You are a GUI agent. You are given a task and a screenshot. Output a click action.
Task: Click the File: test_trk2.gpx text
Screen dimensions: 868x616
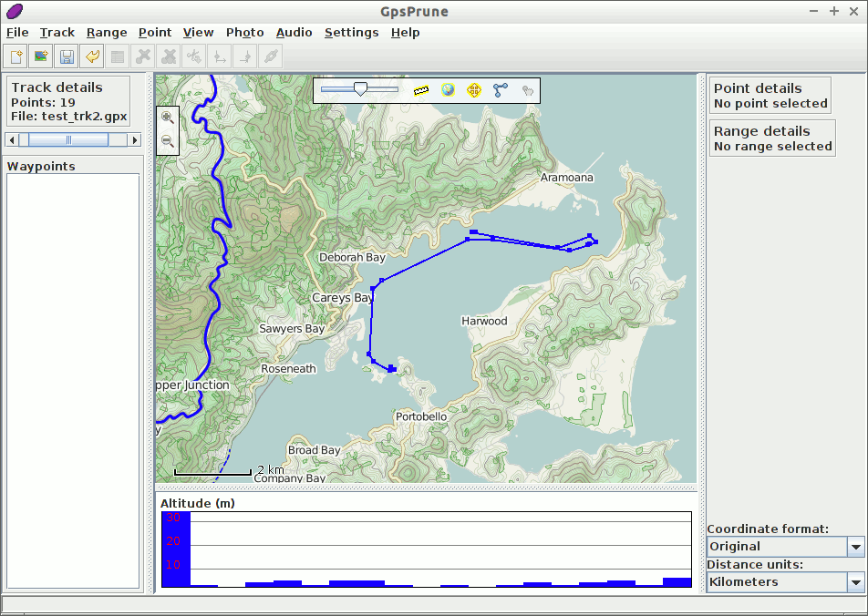coord(68,117)
